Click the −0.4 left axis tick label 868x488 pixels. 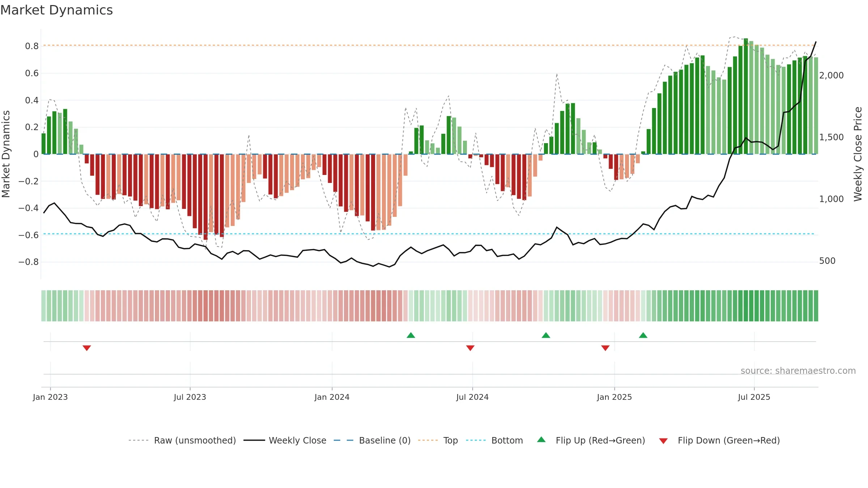[x=29, y=208]
